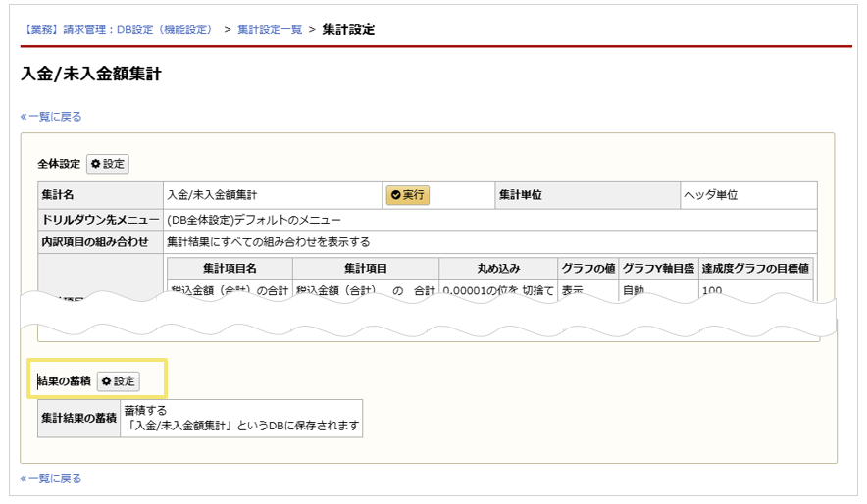Open the 設定 gear button beside 結果の蓄積

pos(118,380)
